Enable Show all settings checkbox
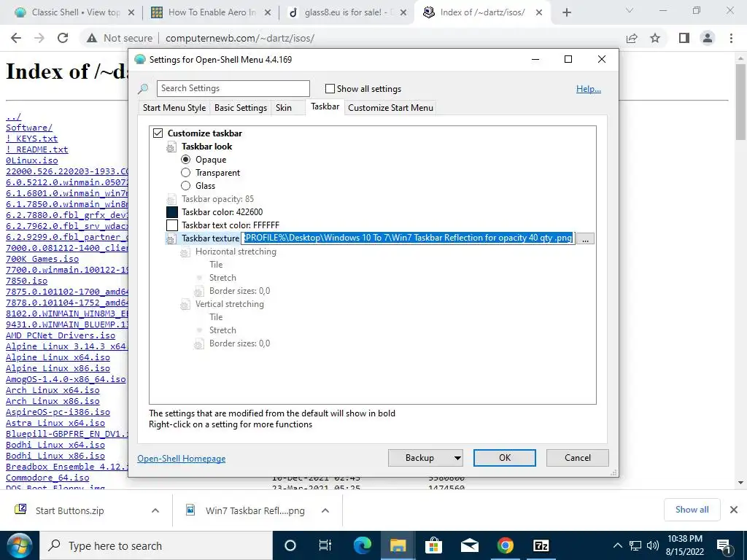Screen dimensions: 747x560 [x=330, y=88]
